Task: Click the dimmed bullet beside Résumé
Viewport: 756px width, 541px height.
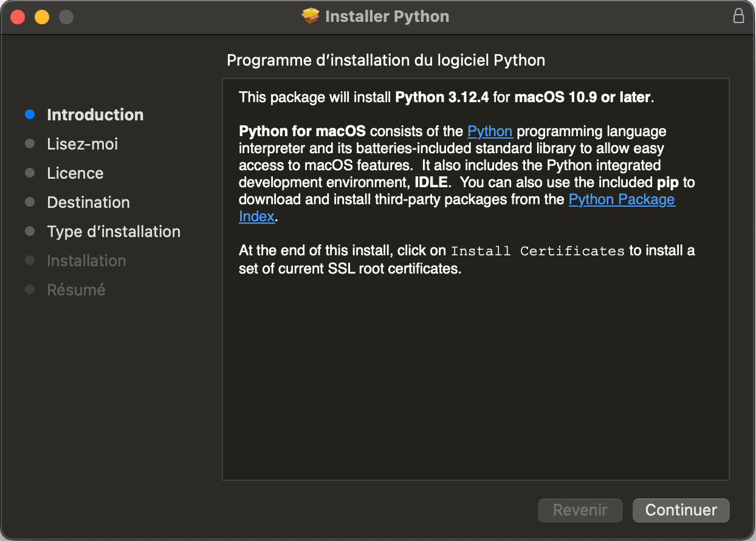Action: pyautogui.click(x=30, y=290)
